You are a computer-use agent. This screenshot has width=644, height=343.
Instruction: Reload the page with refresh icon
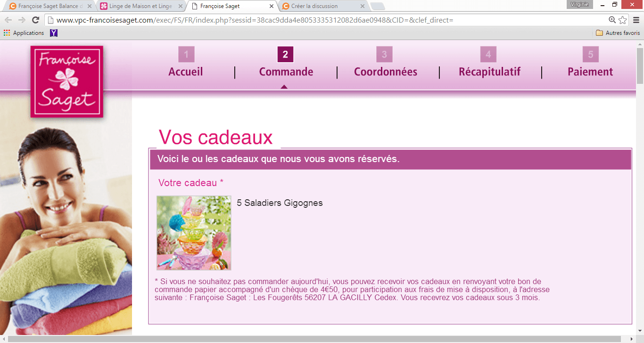coord(35,20)
